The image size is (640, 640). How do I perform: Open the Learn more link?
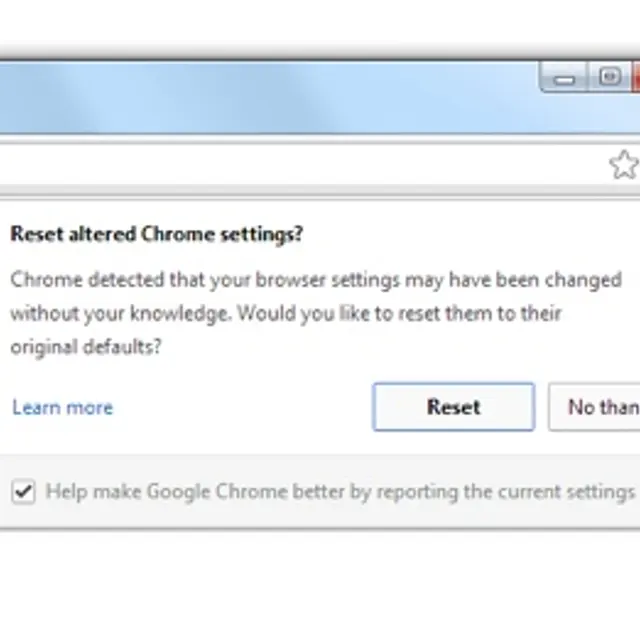click(x=63, y=407)
